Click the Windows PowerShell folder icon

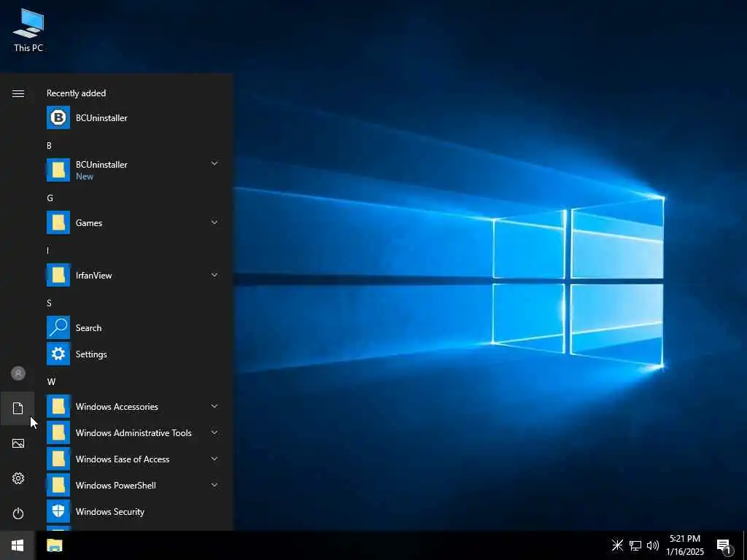coord(58,485)
